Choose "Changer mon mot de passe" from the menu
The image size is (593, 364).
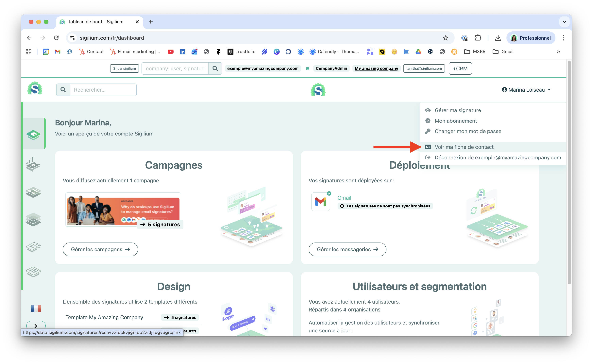[468, 132]
